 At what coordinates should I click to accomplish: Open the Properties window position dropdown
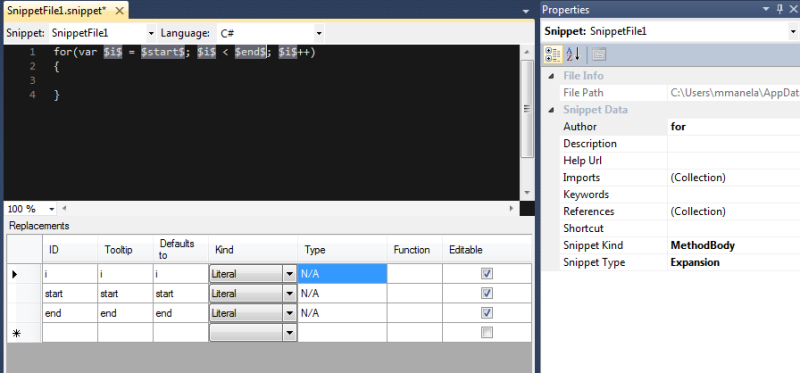766,9
